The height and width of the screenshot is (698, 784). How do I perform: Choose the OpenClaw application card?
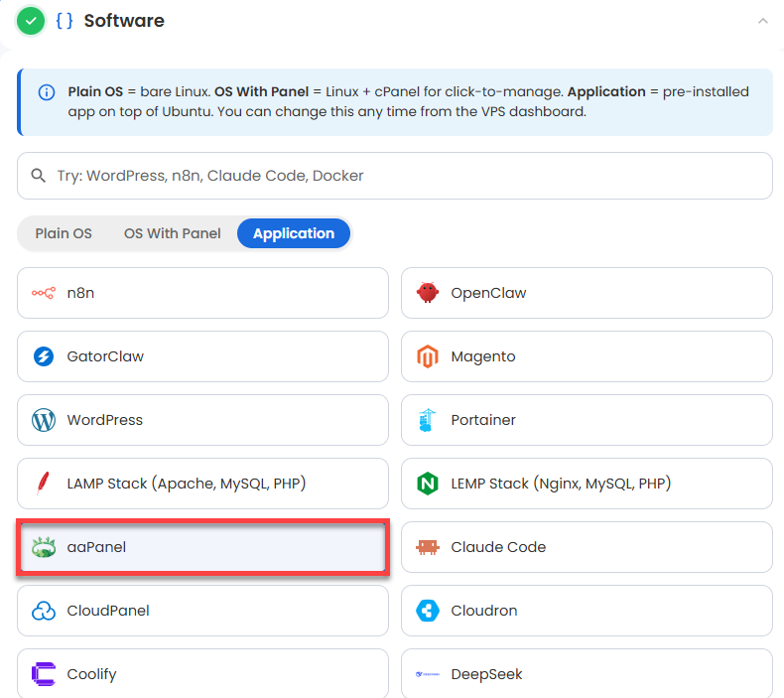[587, 293]
